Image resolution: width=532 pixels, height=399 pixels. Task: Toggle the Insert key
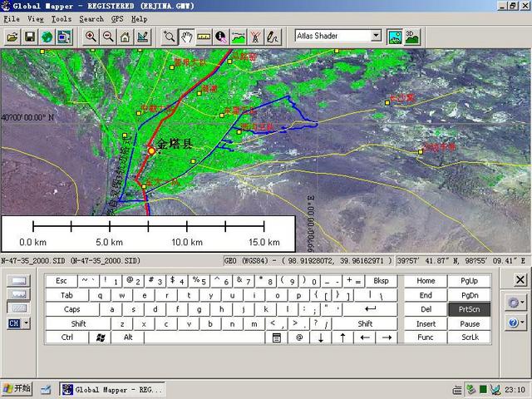pos(426,323)
